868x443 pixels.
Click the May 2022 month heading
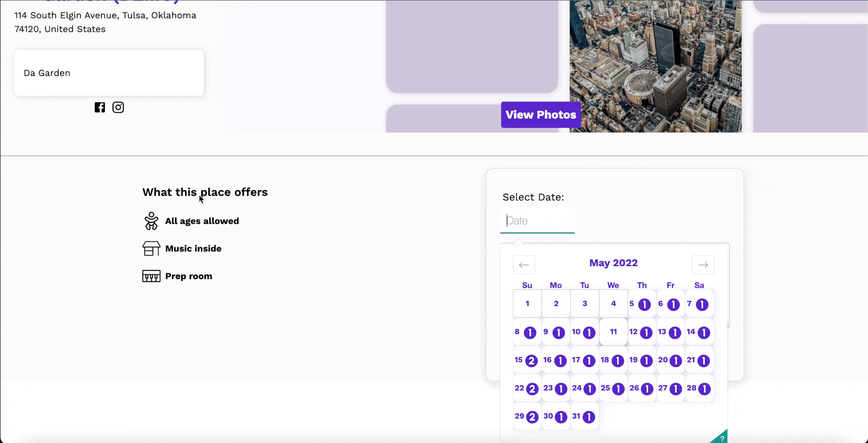(x=613, y=263)
